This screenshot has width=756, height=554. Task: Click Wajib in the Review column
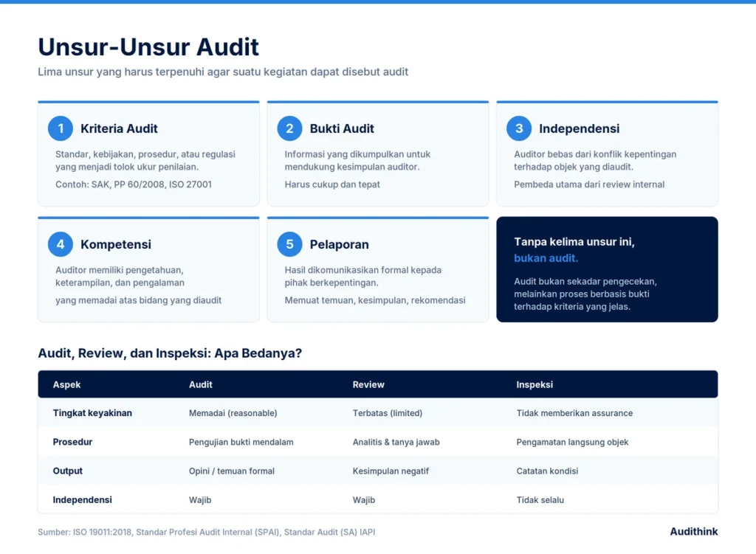click(x=363, y=499)
